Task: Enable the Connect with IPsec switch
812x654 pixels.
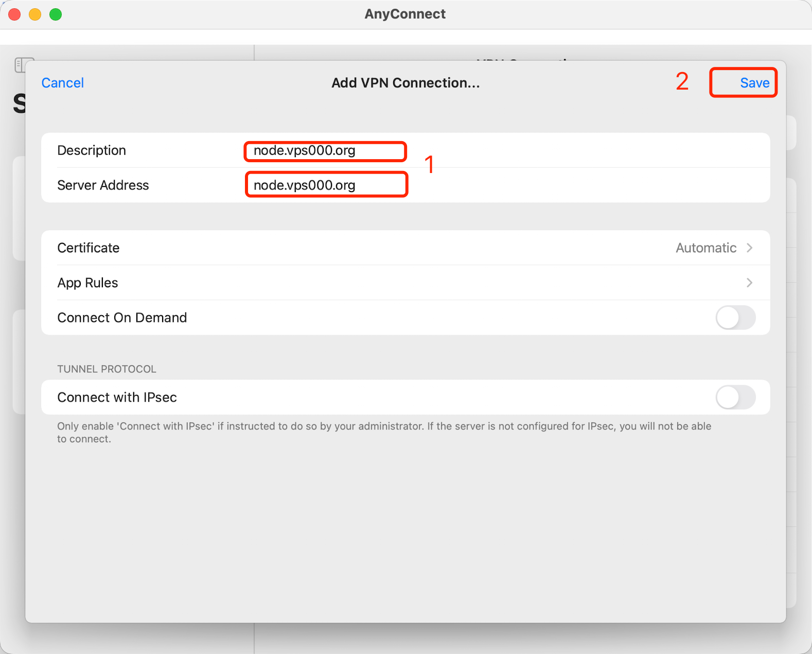Action: point(735,398)
